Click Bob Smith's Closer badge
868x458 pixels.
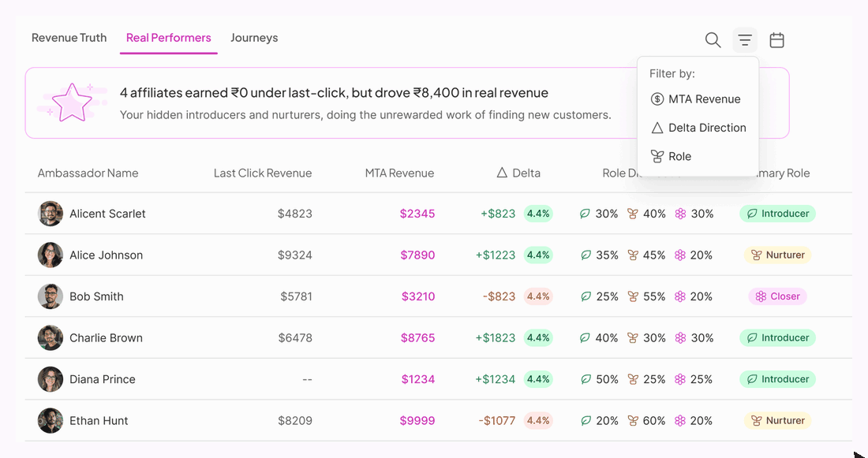777,296
